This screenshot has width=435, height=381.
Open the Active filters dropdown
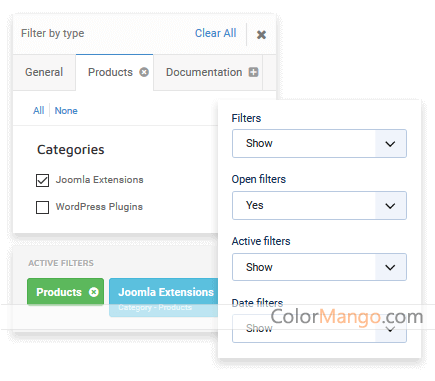pyautogui.click(x=319, y=267)
